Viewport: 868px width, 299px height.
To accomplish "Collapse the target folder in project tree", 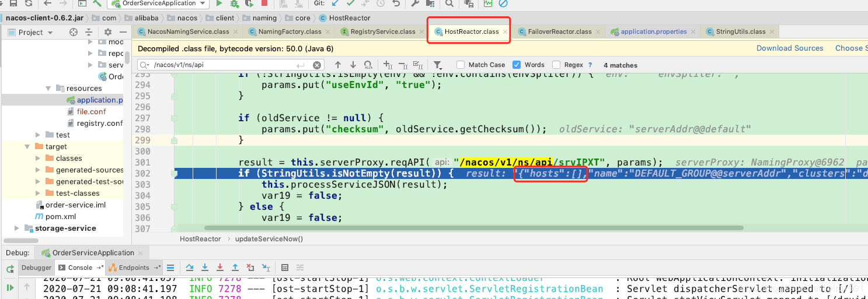I will [27, 147].
